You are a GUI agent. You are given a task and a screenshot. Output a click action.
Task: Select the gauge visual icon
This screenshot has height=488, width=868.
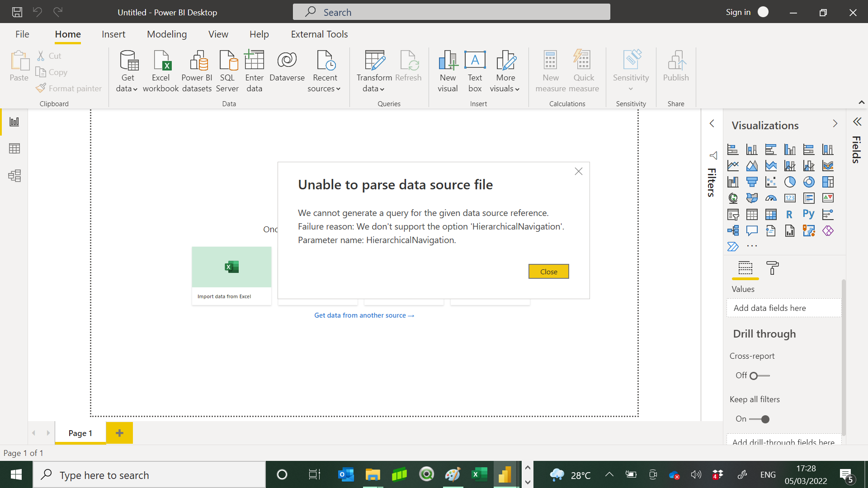point(771,198)
